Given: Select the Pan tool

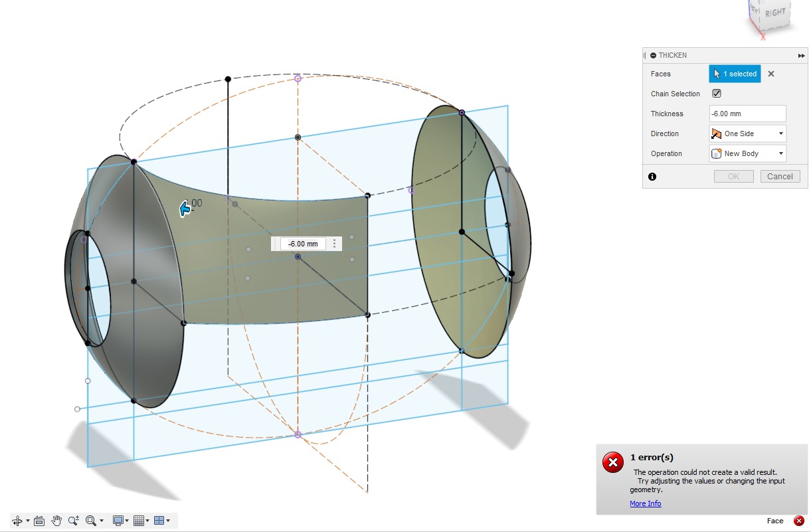Looking at the screenshot, I should coord(56,521).
